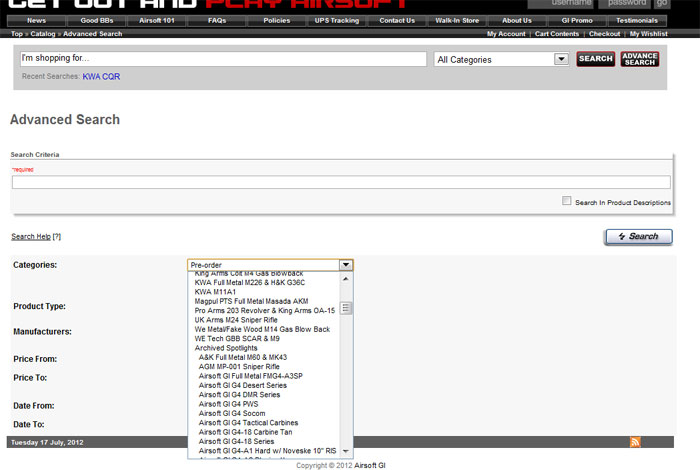700x470 pixels.
Task: Click the KWA CQR recent search link
Action: [101, 76]
